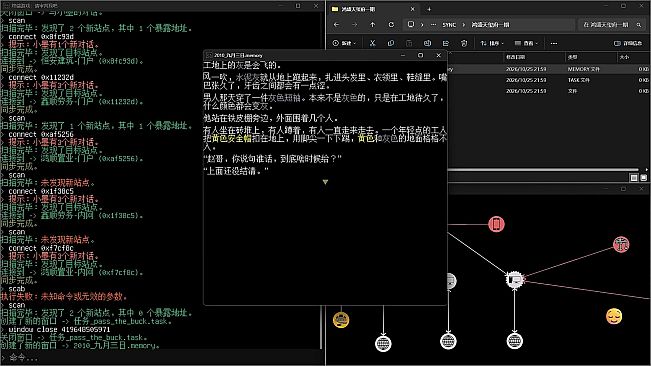Screen dimensions: 651x366
Task: Click the search magnifier icon in explorer
Action: click(x=639, y=25)
